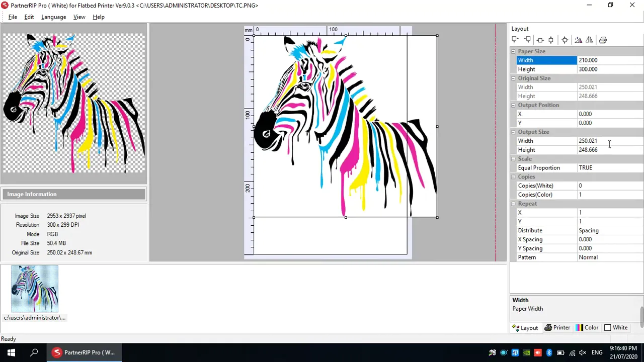Image resolution: width=644 pixels, height=362 pixels.
Task: Click the '50.4 MB' file size value
Action: 56,243
